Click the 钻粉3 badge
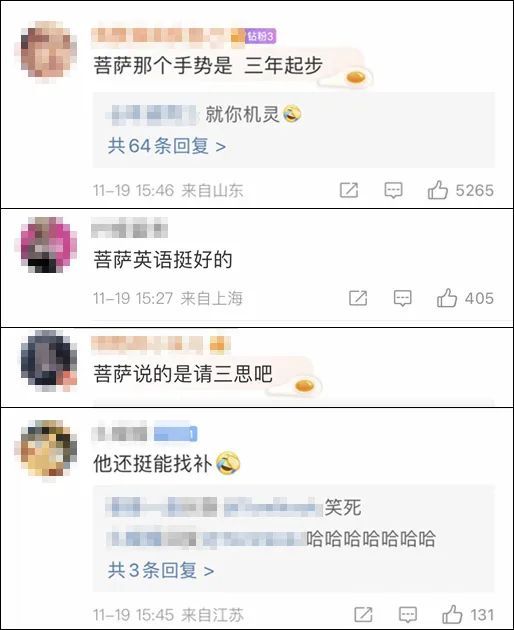The image size is (514, 630). 260,36
